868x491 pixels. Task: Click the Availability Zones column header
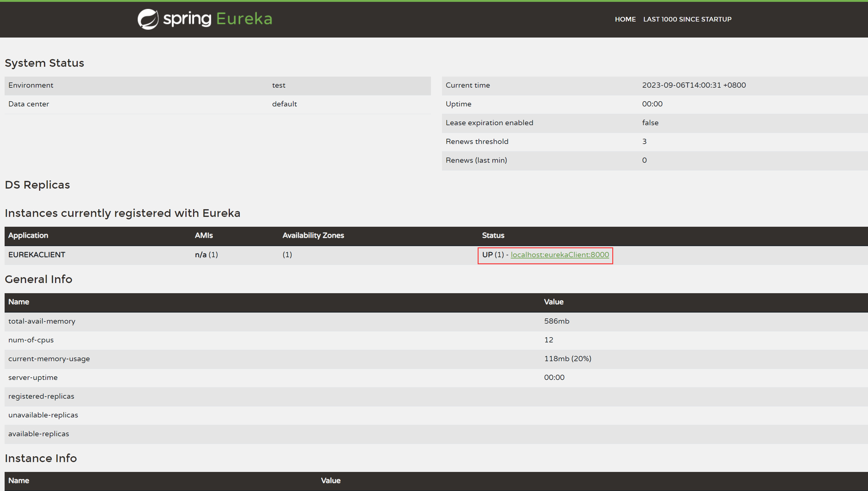click(x=313, y=235)
